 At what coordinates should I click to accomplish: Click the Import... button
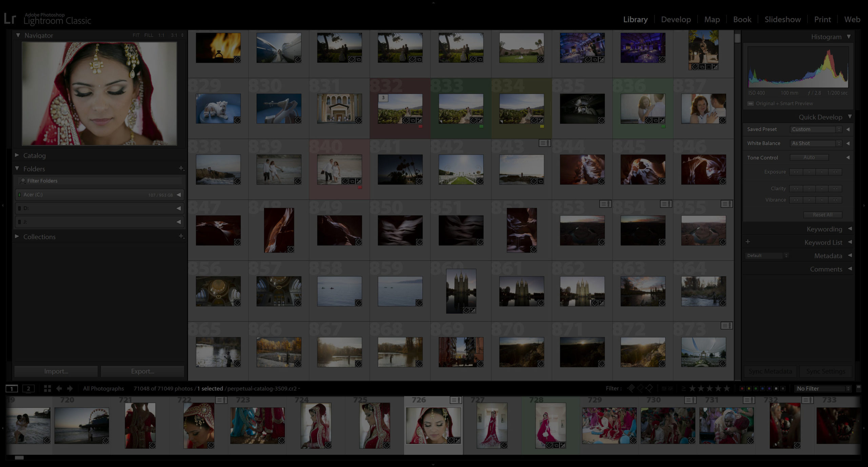coord(56,371)
